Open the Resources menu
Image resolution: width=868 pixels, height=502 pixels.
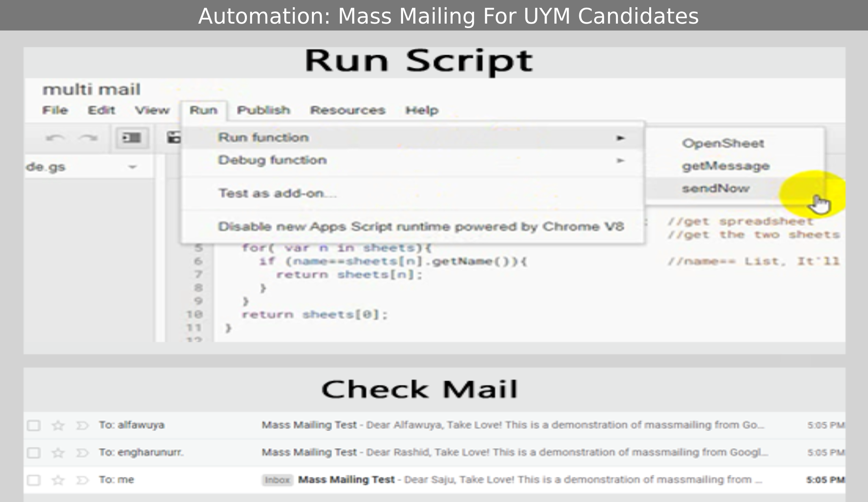tap(347, 110)
